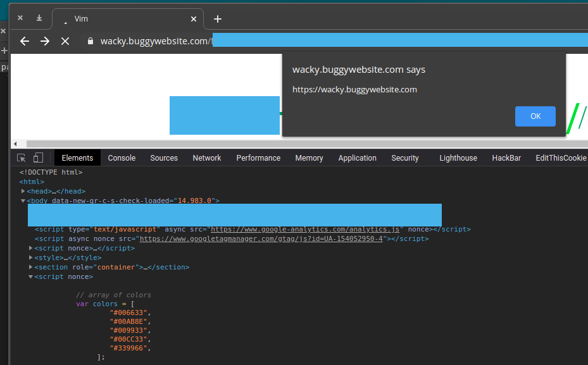Click the "wacky.buggywebsite.com says" dialog title
588x365 pixels.
point(358,70)
